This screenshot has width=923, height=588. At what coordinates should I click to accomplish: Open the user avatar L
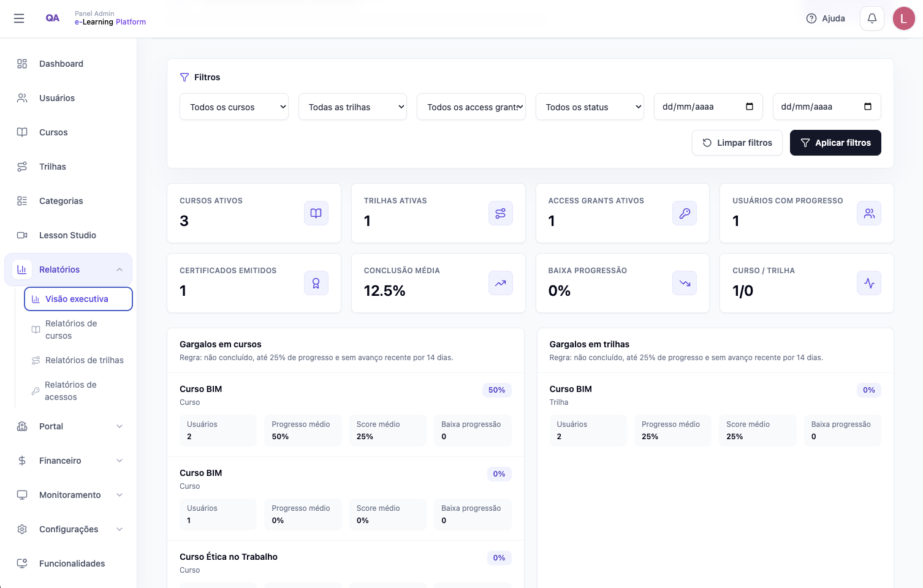point(903,18)
